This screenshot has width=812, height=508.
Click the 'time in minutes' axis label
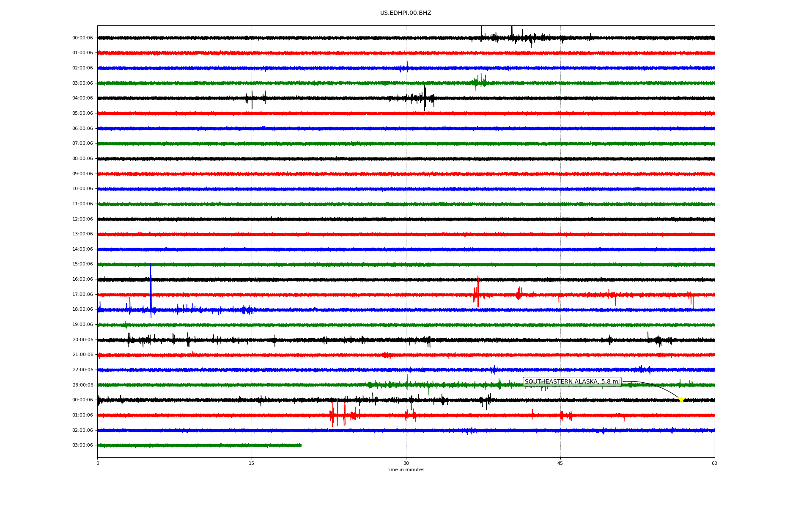[406, 470]
